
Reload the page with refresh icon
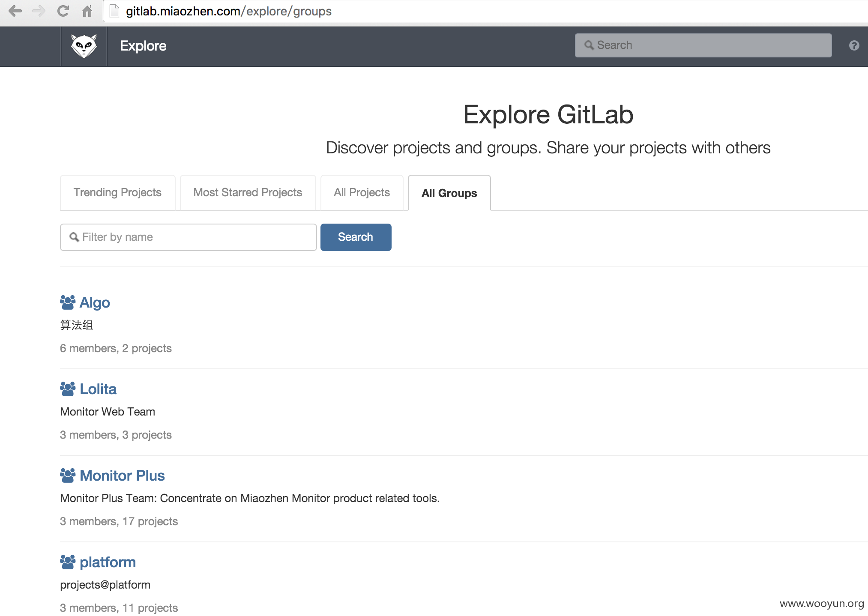[x=63, y=11]
